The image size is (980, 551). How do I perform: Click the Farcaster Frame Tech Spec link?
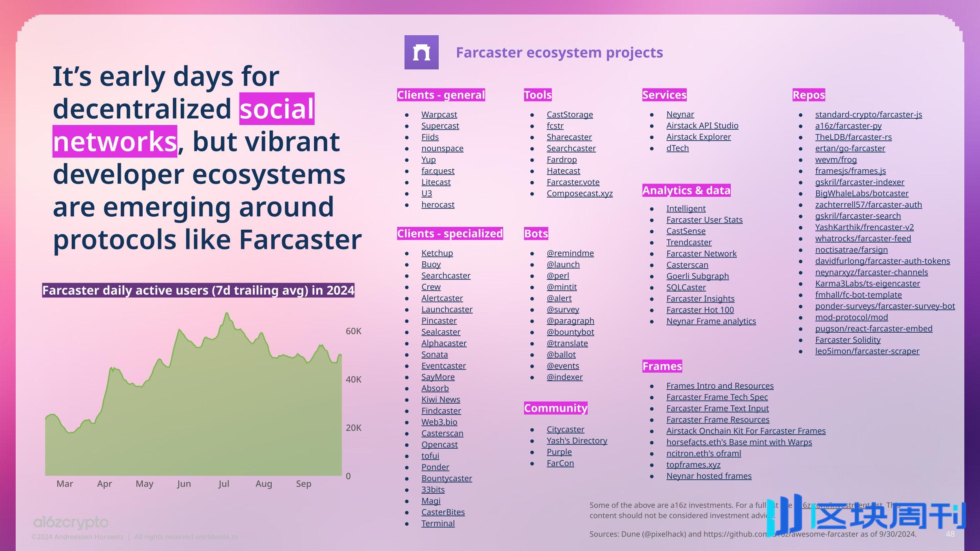click(717, 397)
